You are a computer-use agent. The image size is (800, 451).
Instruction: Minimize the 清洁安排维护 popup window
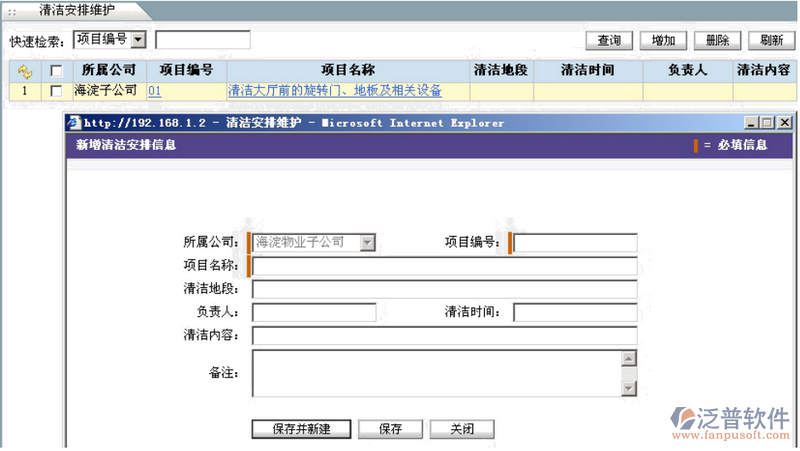coord(753,123)
